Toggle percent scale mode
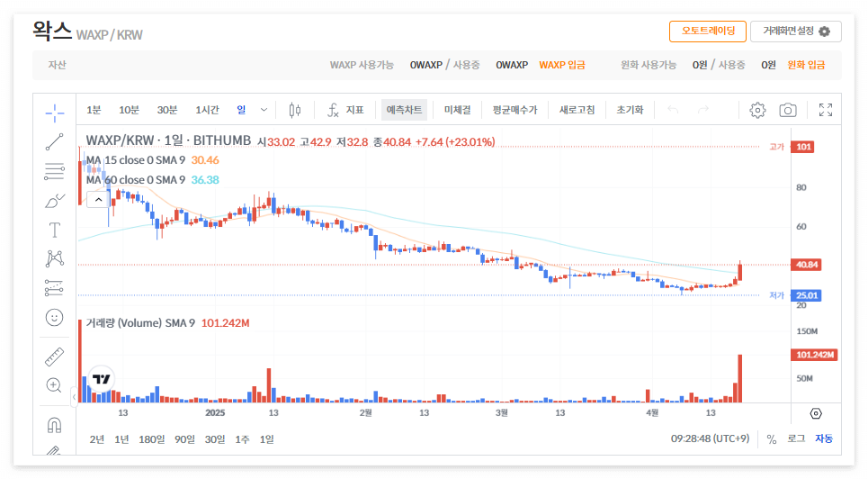The image size is (868, 479). [x=771, y=439]
